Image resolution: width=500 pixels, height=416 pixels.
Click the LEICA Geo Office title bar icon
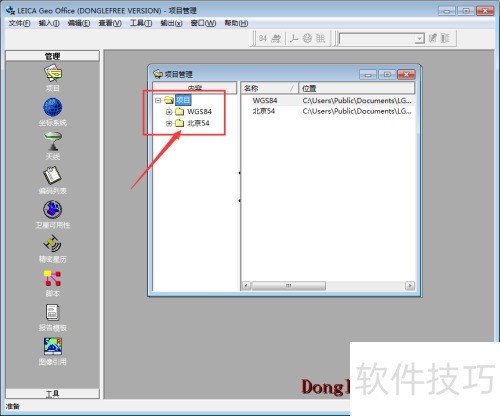[10, 10]
